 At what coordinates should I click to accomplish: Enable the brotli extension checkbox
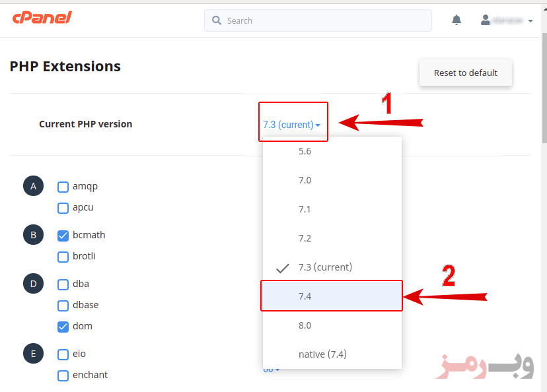click(x=63, y=257)
